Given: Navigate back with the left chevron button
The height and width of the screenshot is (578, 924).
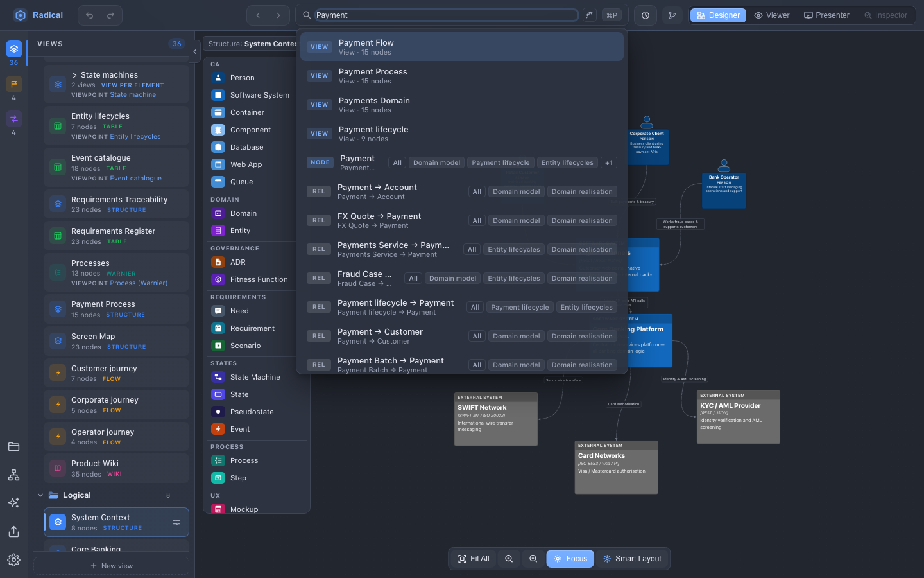Looking at the screenshot, I should [x=258, y=15].
